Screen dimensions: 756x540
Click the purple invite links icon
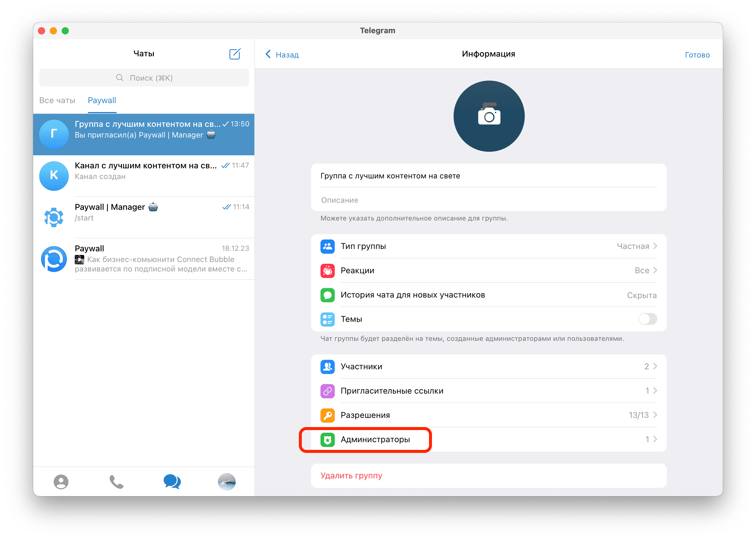[x=327, y=391]
